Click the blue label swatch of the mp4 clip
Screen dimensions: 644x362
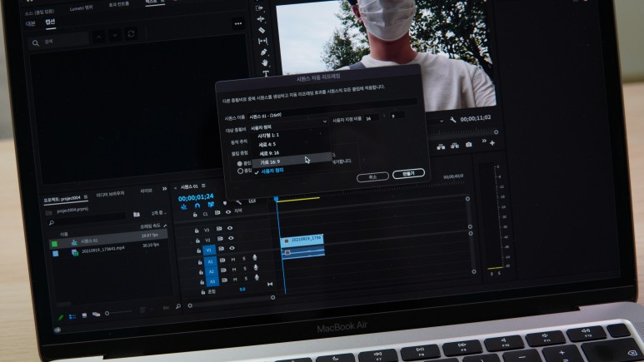coord(56,254)
